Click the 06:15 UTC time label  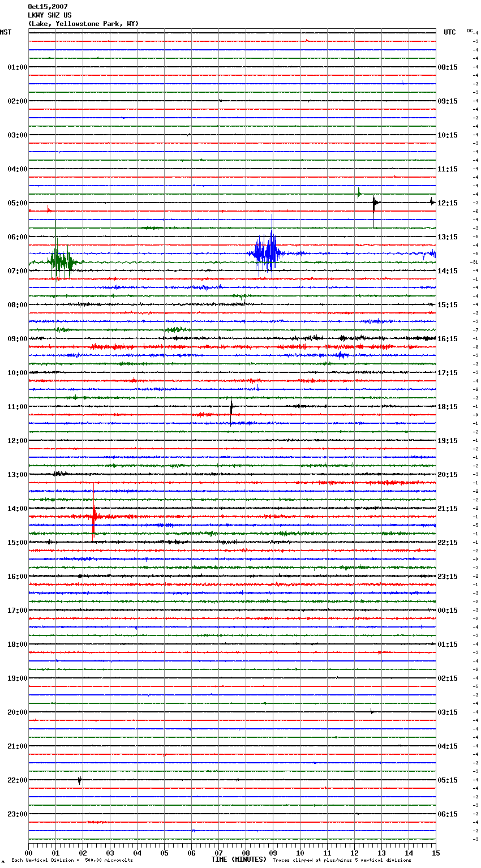point(448,814)
